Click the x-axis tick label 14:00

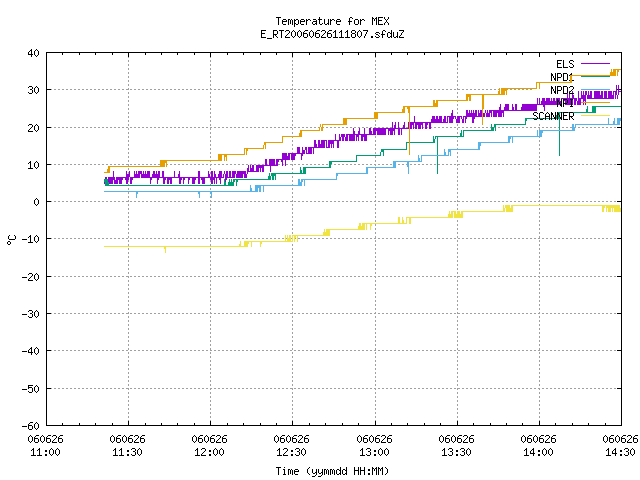point(538,452)
